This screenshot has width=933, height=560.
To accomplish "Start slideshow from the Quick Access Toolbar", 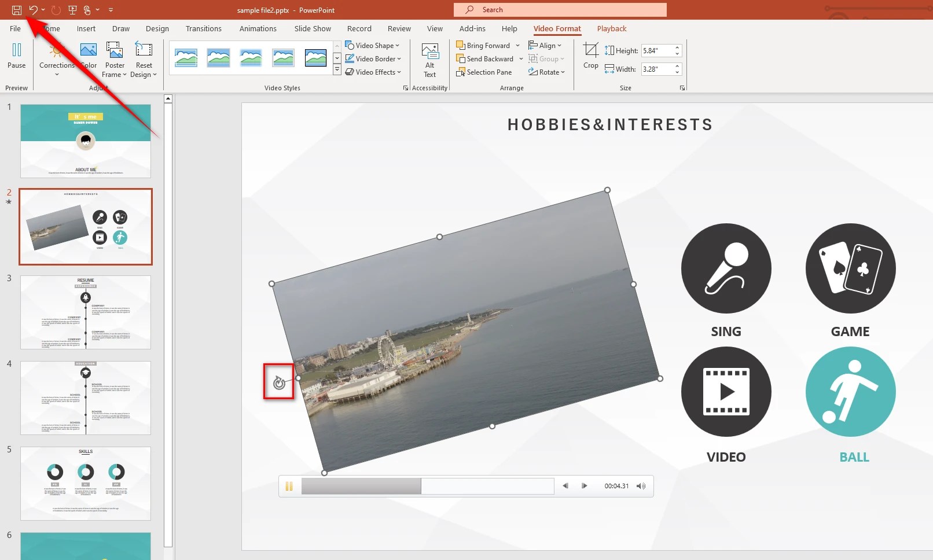I will coord(72,10).
